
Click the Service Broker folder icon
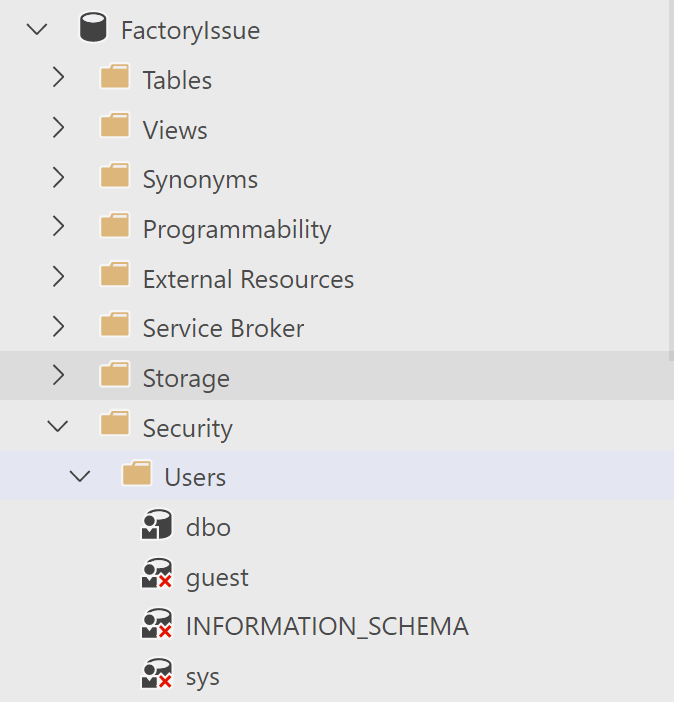point(115,324)
